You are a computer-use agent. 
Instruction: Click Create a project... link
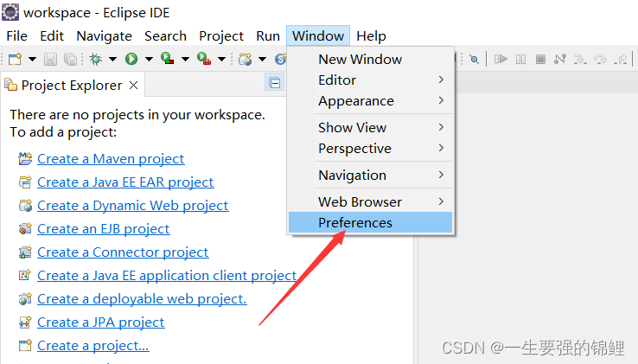tap(93, 346)
